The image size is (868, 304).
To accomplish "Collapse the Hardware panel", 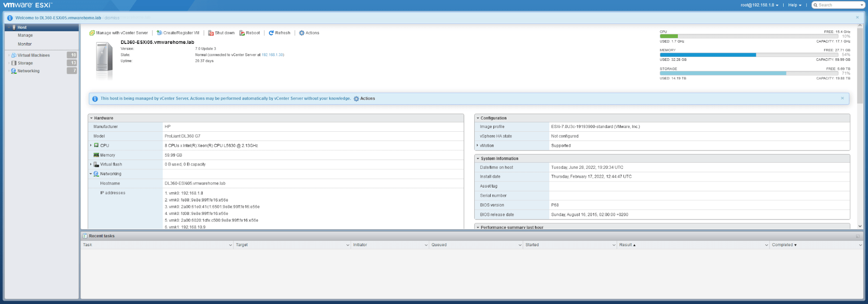I will (x=91, y=118).
